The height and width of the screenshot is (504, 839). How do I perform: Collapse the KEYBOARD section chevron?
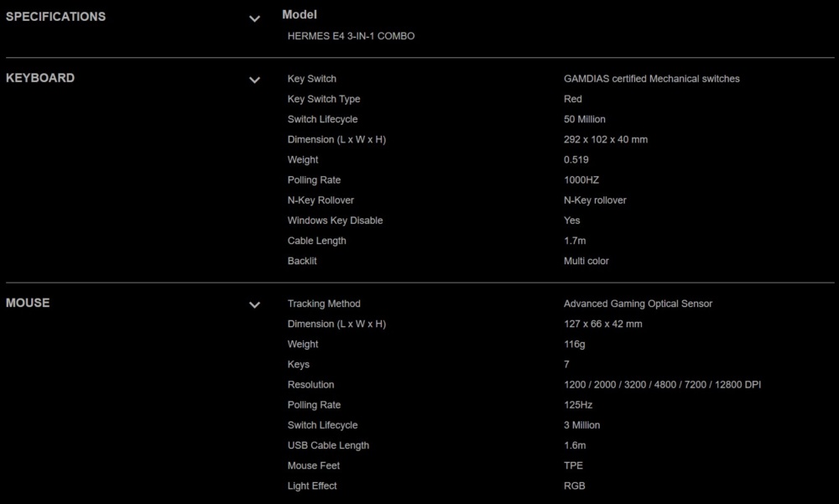255,81
